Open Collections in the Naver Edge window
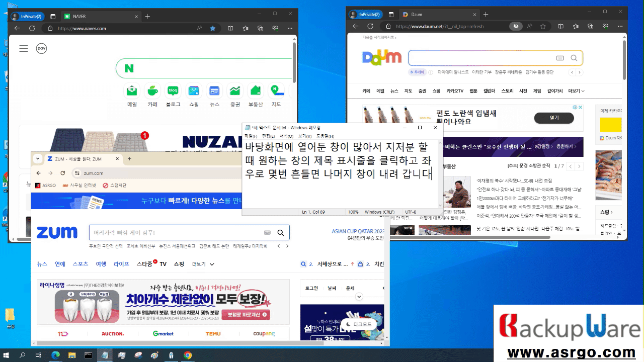This screenshot has height=362, width=644. (x=261, y=29)
